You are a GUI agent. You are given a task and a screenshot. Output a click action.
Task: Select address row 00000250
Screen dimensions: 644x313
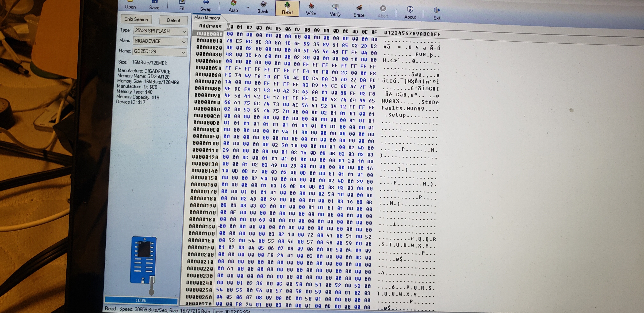click(199, 290)
